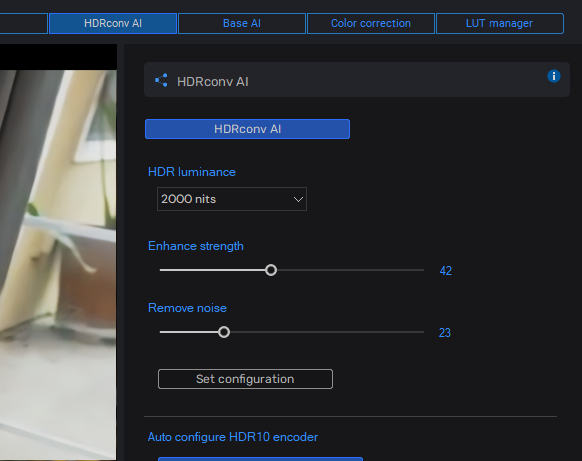Go to the Color correction tab
The image size is (582, 461).
[371, 23]
